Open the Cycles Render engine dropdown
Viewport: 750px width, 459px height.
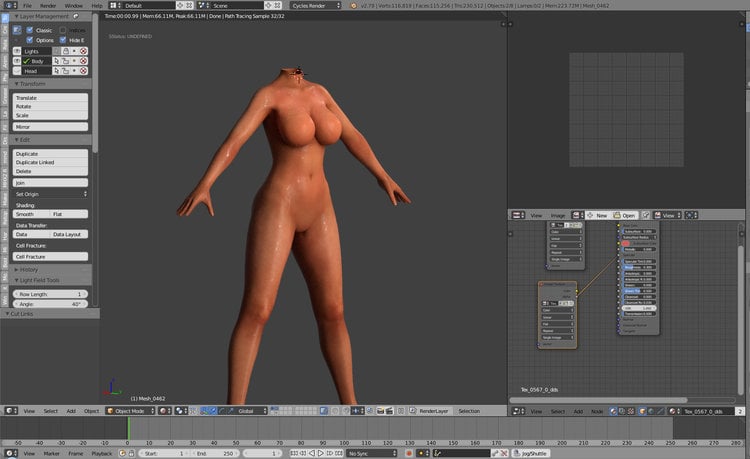[315, 5]
